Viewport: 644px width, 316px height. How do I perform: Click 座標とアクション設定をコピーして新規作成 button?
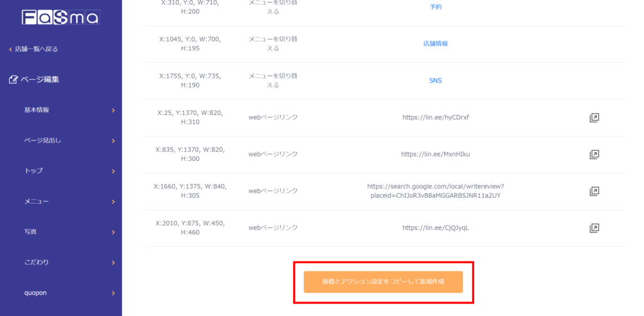(x=383, y=282)
